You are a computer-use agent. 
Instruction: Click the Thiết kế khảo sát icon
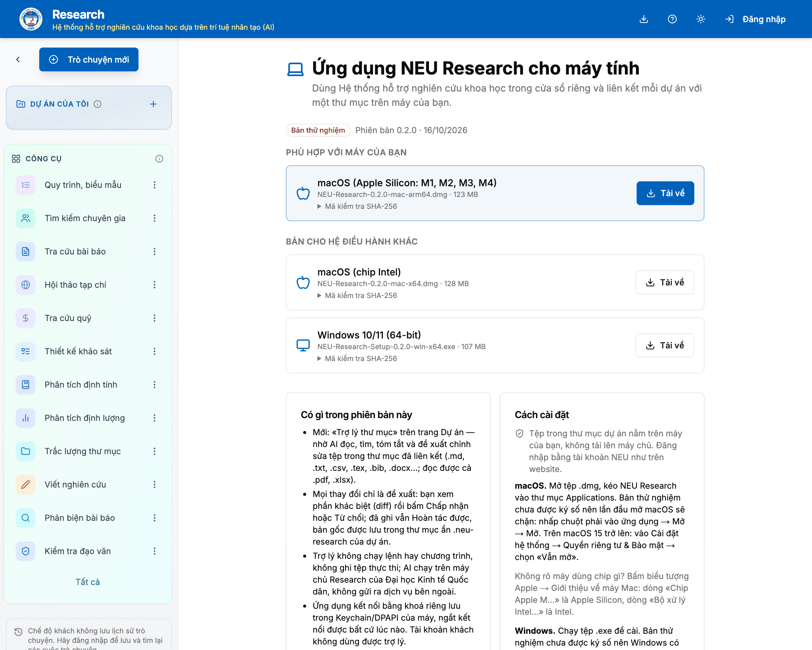(25, 352)
